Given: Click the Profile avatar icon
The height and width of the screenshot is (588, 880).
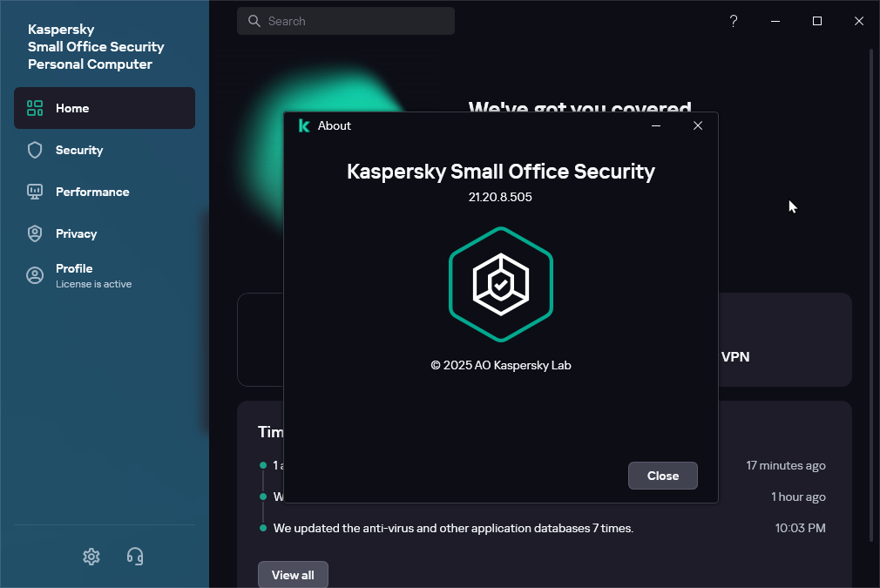Looking at the screenshot, I should pos(35,275).
